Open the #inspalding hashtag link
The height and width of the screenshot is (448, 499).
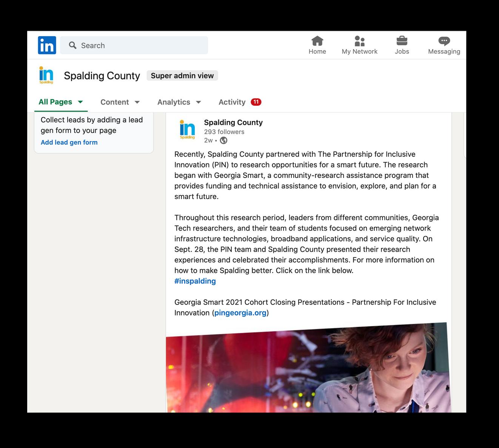(195, 281)
